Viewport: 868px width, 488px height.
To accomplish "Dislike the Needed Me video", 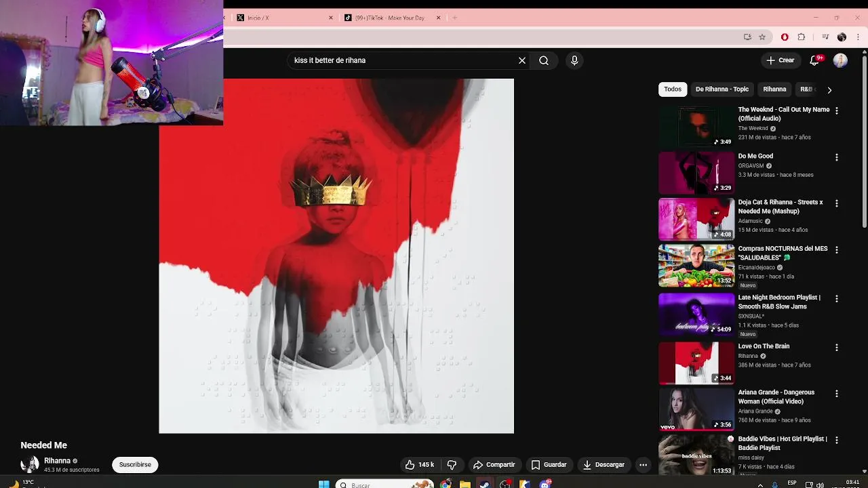I will (452, 464).
